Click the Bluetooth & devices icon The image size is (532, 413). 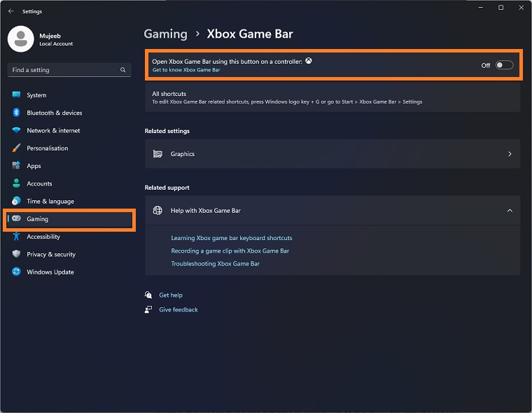[x=16, y=113]
